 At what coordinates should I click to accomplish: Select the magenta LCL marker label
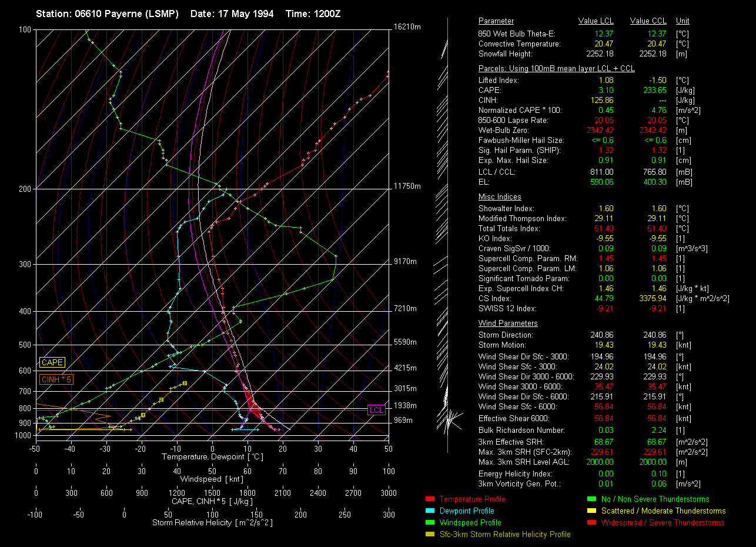(x=376, y=409)
